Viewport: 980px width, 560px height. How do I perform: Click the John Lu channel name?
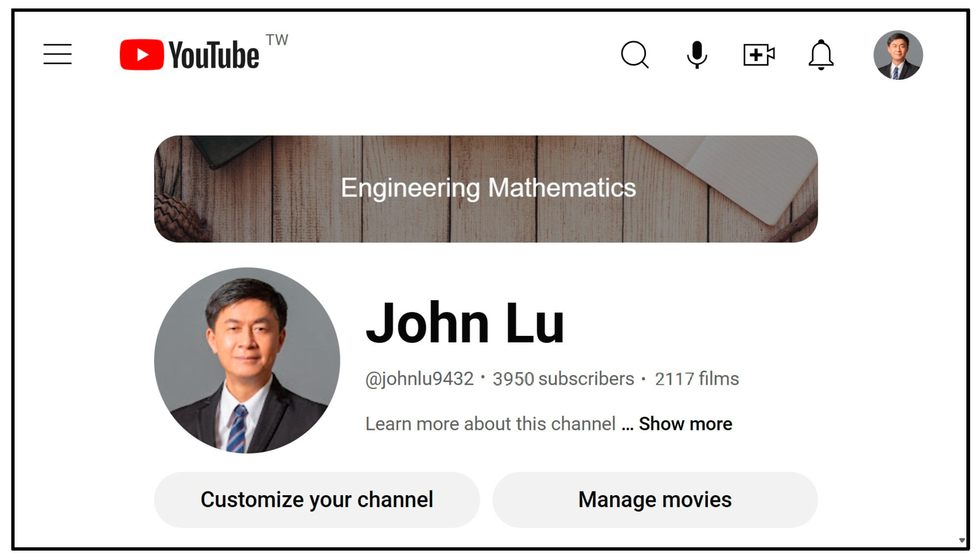pyautogui.click(x=464, y=323)
